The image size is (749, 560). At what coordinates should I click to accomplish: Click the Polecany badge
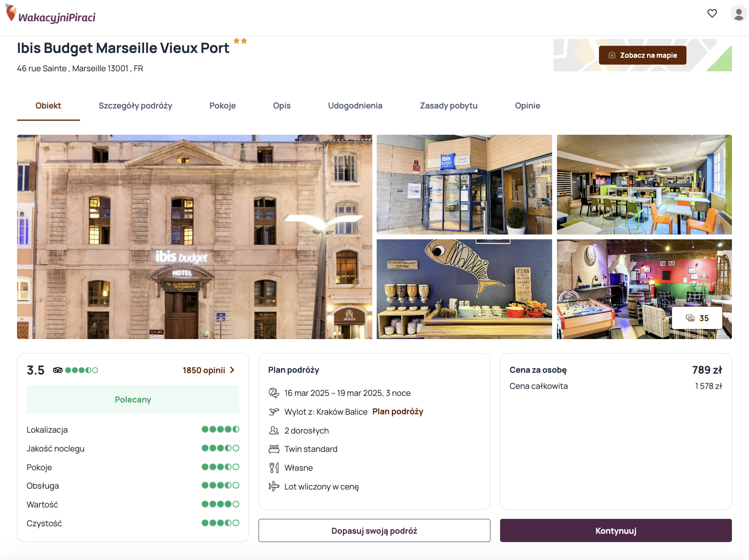coord(133,399)
